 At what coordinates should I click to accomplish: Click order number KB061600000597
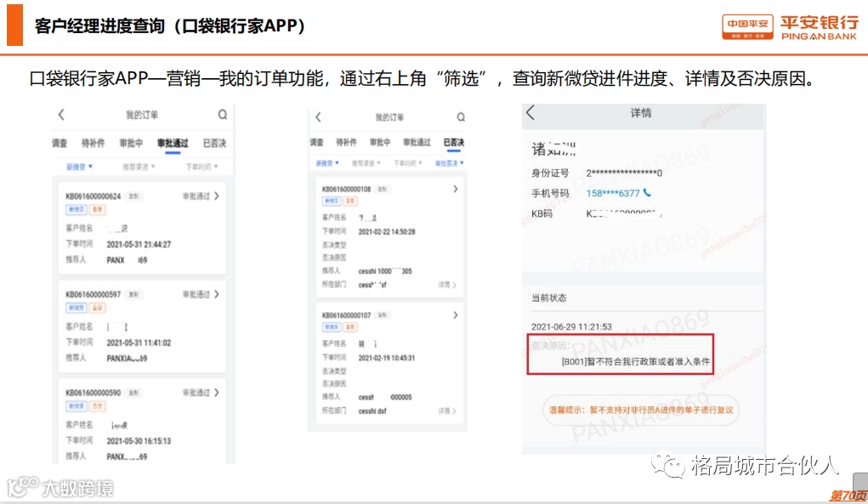[x=93, y=294]
